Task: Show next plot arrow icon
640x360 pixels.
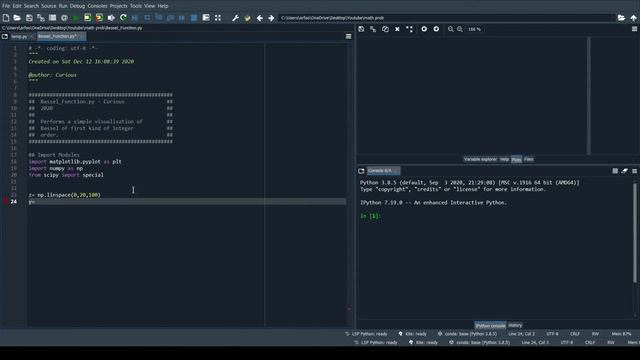Action: point(436,29)
